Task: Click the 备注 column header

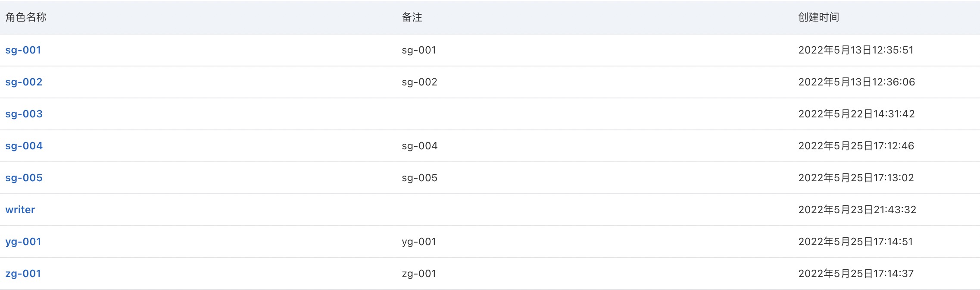Action: (x=412, y=17)
